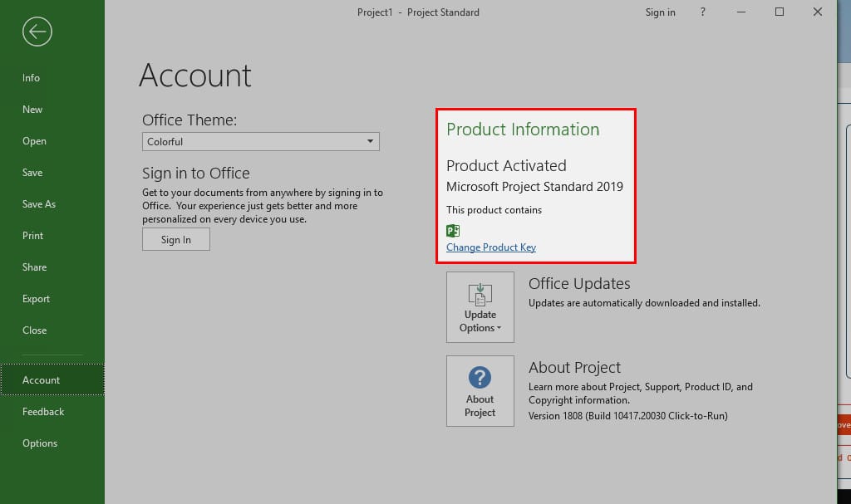Select the Account menu item
Image resolution: width=851 pixels, height=504 pixels.
[52, 379]
